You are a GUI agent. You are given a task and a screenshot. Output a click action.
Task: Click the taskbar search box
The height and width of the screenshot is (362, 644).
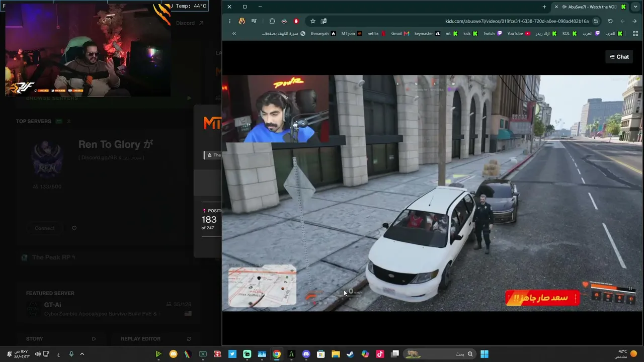tap(440, 354)
